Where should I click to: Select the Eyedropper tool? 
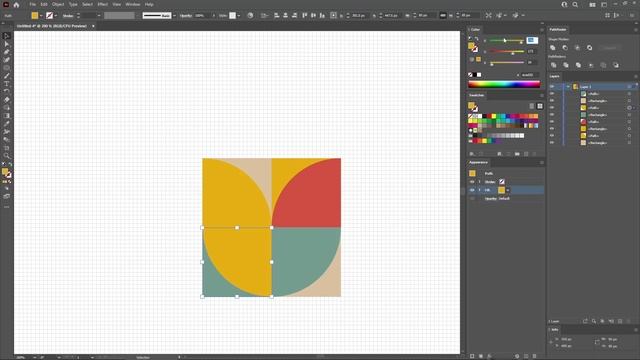coord(7,124)
